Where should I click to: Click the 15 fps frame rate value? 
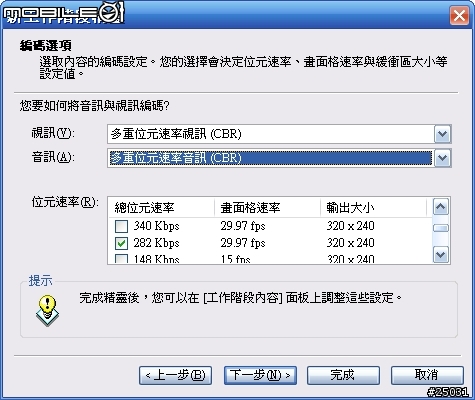coord(235,259)
